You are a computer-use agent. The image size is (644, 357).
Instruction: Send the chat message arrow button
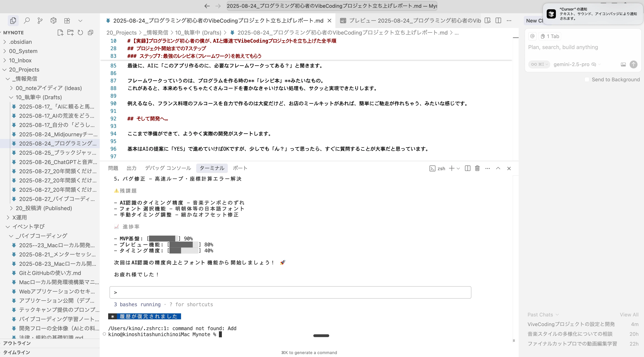coord(633,65)
